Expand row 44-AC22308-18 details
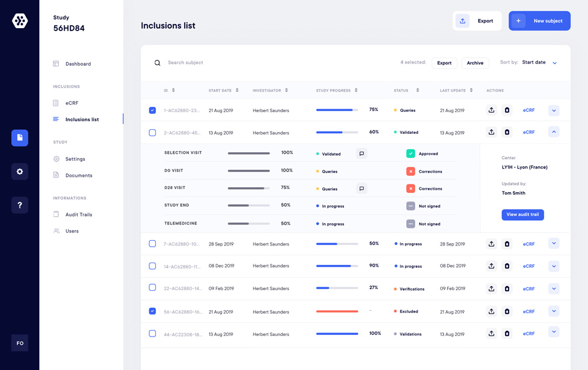Viewport: 588px width, 370px height. pos(554,332)
